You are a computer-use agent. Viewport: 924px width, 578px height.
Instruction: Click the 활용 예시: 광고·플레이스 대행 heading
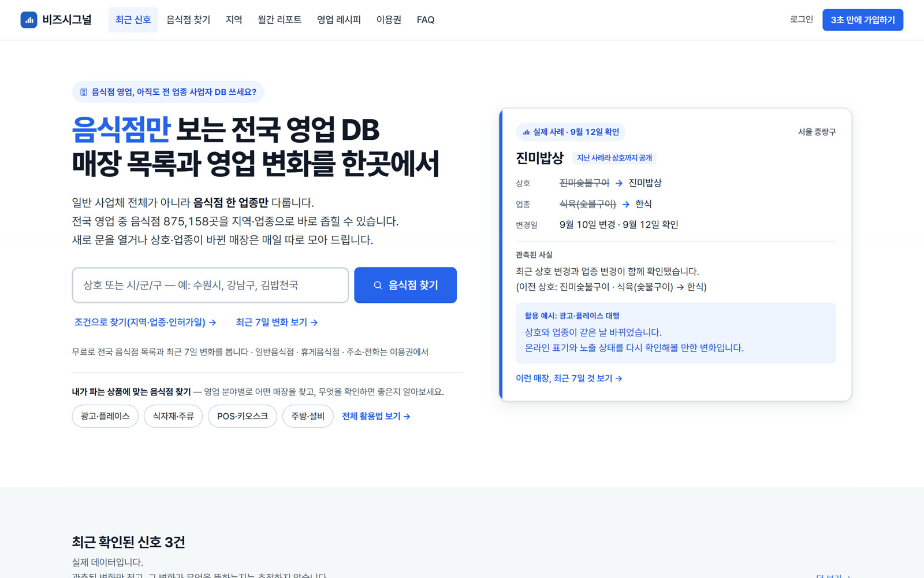click(x=572, y=316)
